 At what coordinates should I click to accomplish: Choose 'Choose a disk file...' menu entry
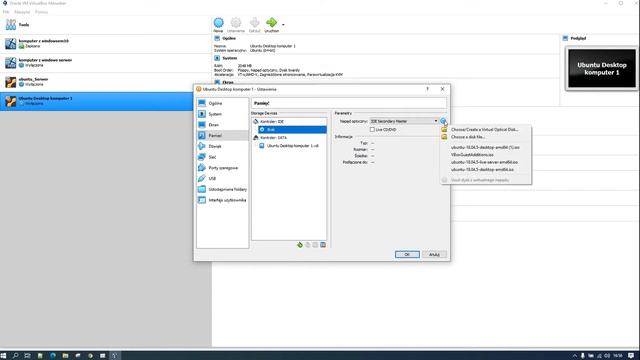[x=468, y=137]
